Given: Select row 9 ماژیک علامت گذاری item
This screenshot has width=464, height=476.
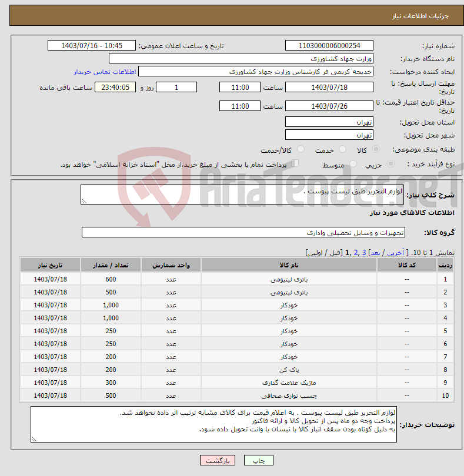Looking at the screenshot, I should coord(289,383).
